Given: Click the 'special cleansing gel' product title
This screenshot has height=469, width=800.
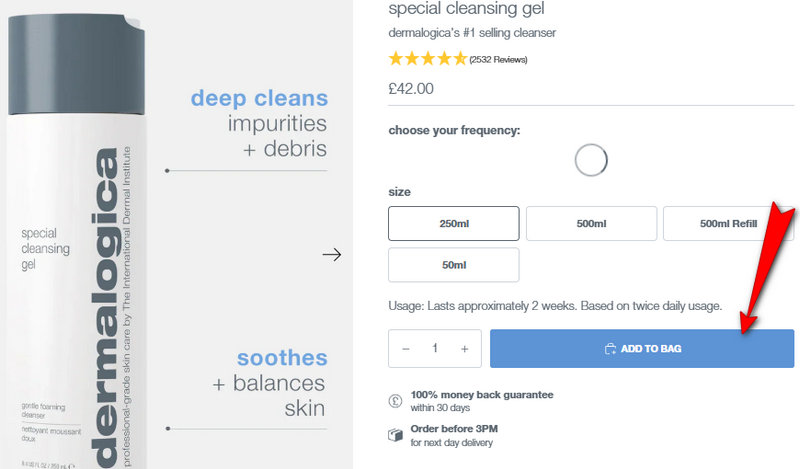Looking at the screenshot, I should pyautogui.click(x=465, y=9).
